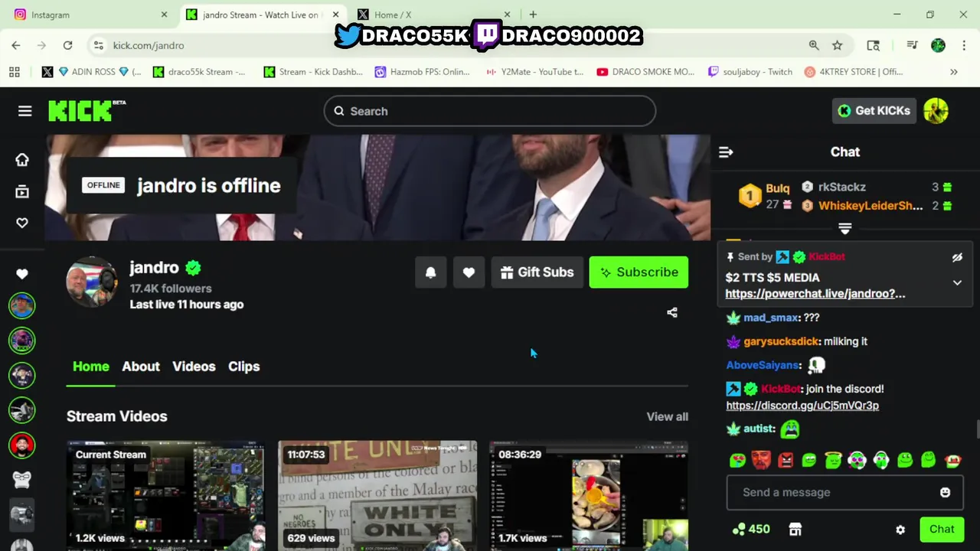The height and width of the screenshot is (551, 980).
Task: Insert the red bearded face emote
Action: [761, 460]
